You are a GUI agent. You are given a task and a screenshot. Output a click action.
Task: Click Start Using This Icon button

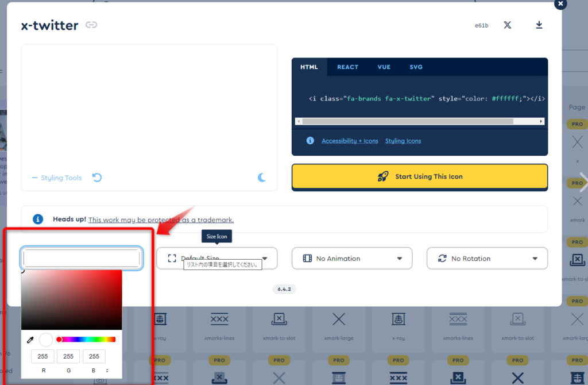pos(420,177)
